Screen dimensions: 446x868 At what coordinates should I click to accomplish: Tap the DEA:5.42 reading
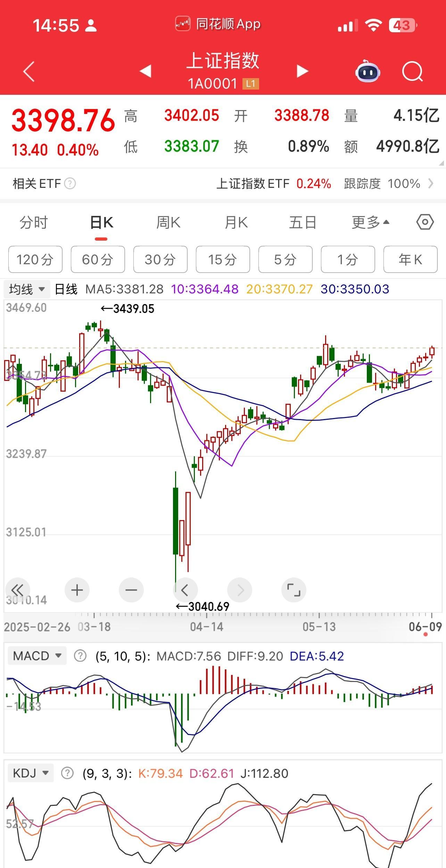[317, 656]
